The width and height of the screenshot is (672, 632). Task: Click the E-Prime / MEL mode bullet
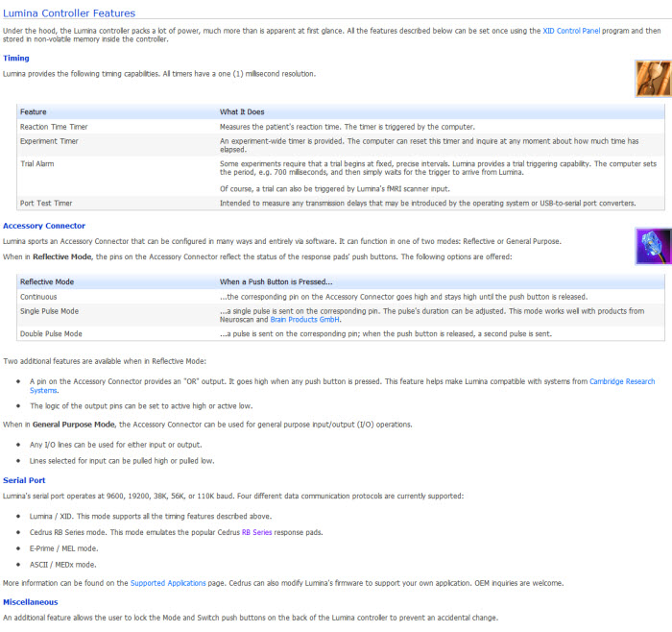coord(64,548)
